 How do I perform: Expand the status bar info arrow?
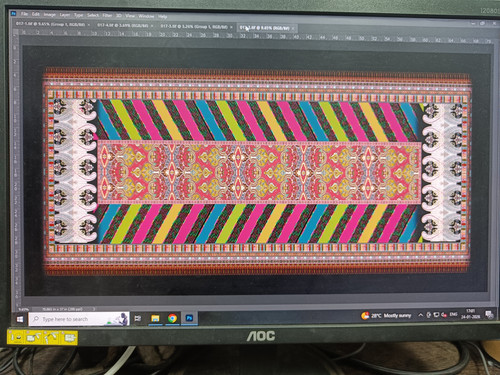pyautogui.click(x=94, y=309)
